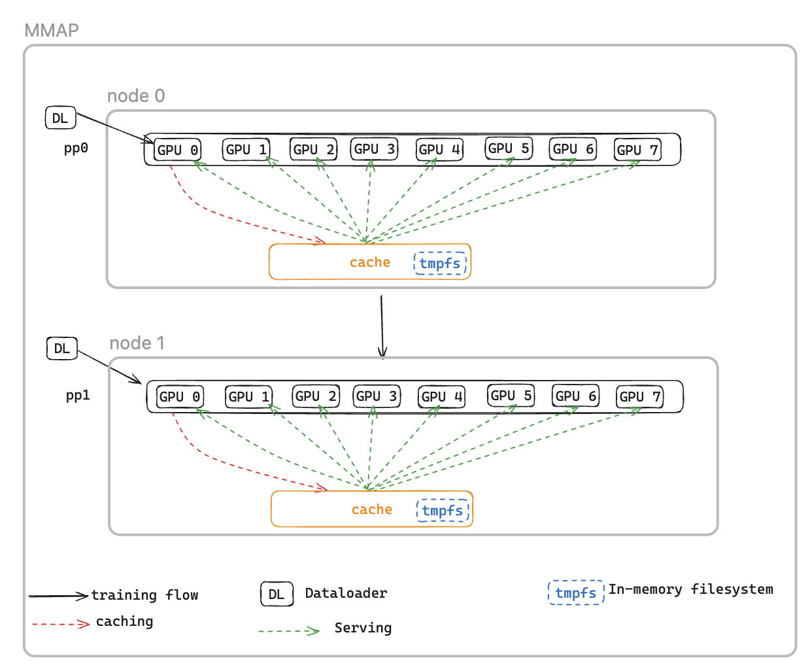Click the red caching arrow in the legend
This screenshot has width=812, height=671.
coord(58,621)
